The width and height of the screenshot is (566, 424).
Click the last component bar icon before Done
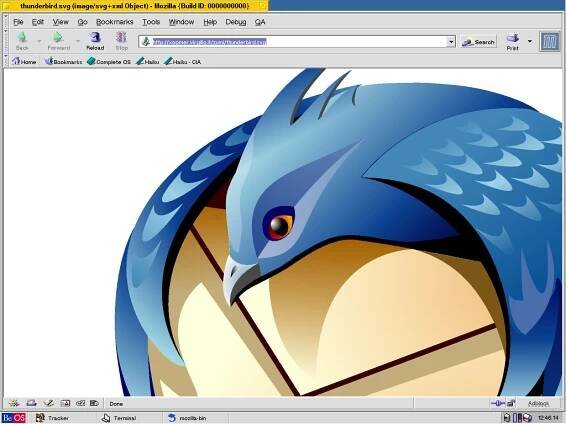94,403
